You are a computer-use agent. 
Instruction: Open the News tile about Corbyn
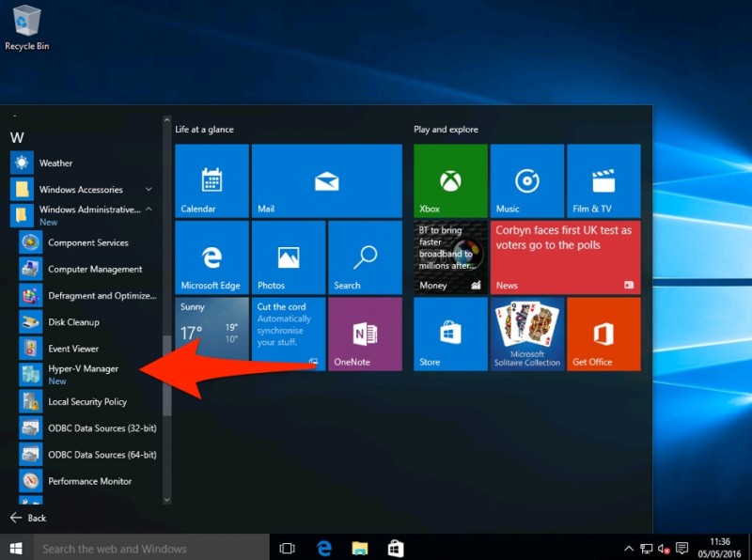click(566, 257)
